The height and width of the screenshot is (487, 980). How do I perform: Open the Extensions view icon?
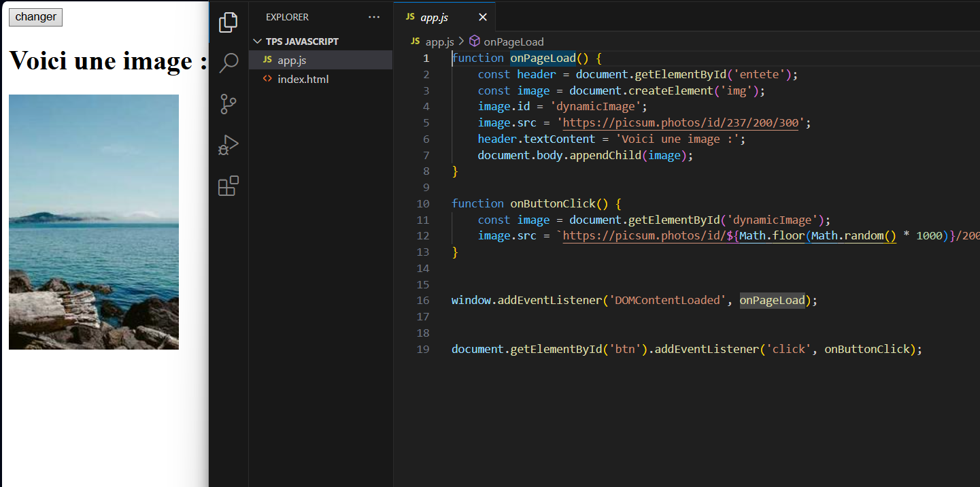click(x=229, y=186)
